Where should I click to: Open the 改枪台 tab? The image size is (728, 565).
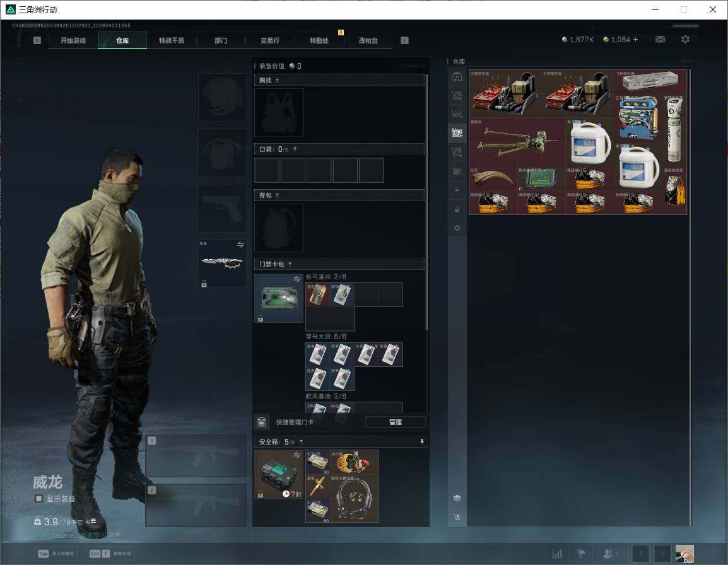pos(368,40)
